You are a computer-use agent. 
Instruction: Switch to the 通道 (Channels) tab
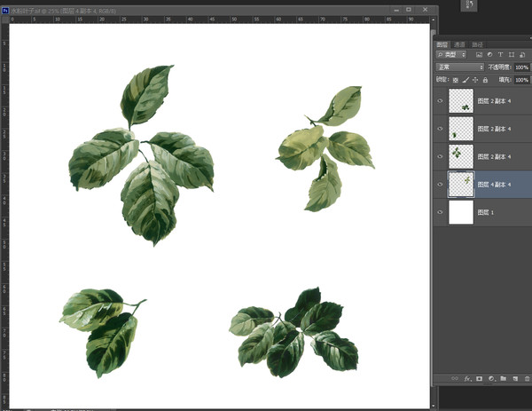coord(459,44)
